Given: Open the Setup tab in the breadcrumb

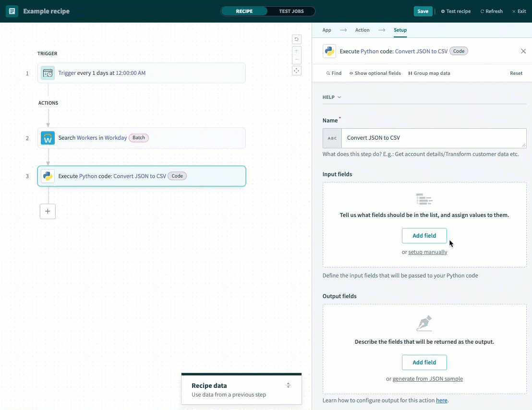Looking at the screenshot, I should point(400,30).
